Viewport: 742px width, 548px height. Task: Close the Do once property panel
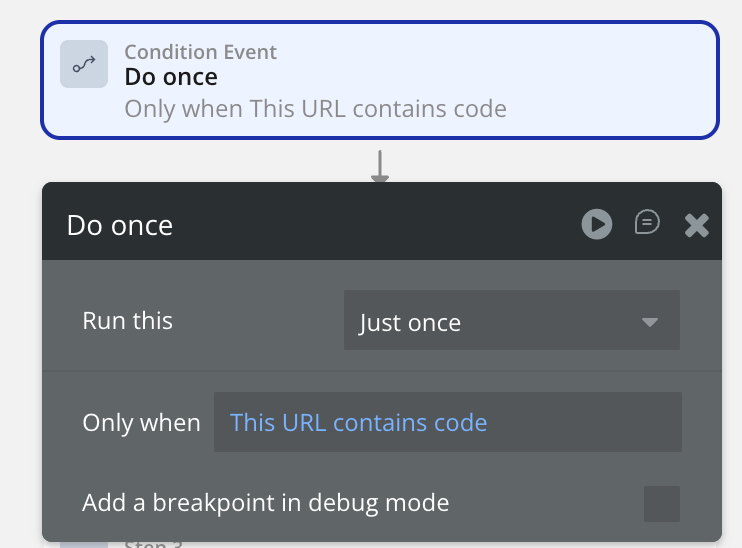696,225
